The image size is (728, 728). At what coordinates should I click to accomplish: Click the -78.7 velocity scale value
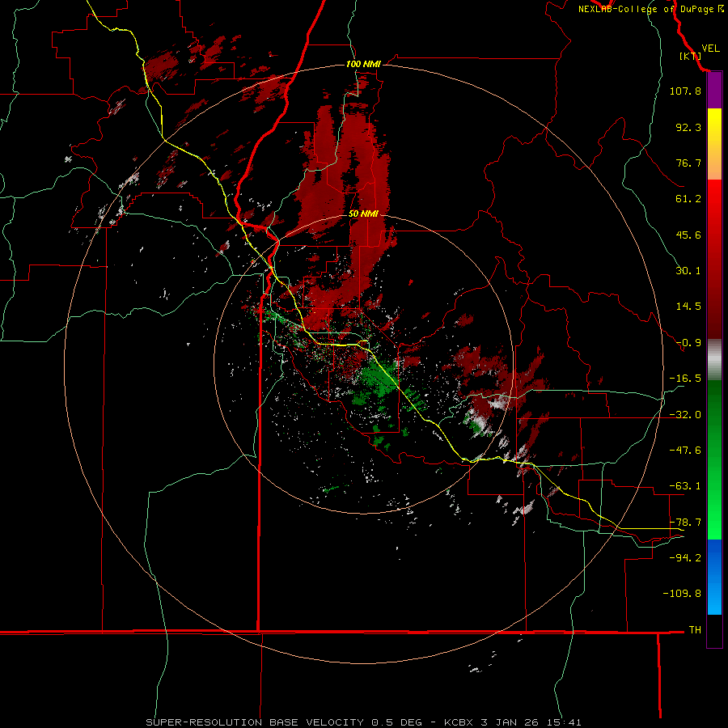pyautogui.click(x=685, y=523)
